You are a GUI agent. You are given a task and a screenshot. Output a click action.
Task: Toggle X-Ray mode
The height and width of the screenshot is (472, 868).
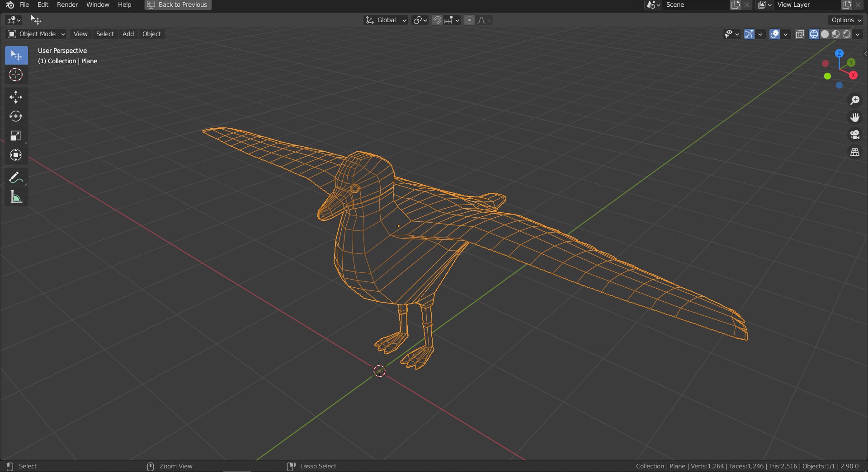click(800, 34)
